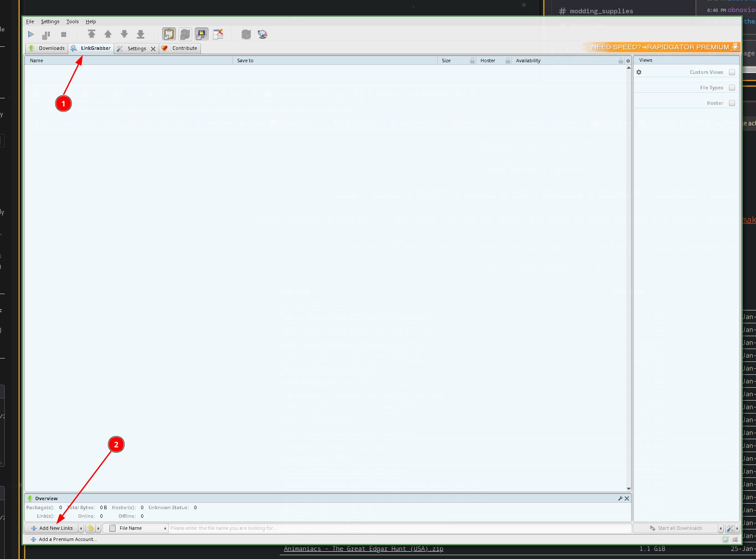The height and width of the screenshot is (559, 756).
Task: Toggle premium lock monitor icon
Action: pyautogui.click(x=201, y=34)
